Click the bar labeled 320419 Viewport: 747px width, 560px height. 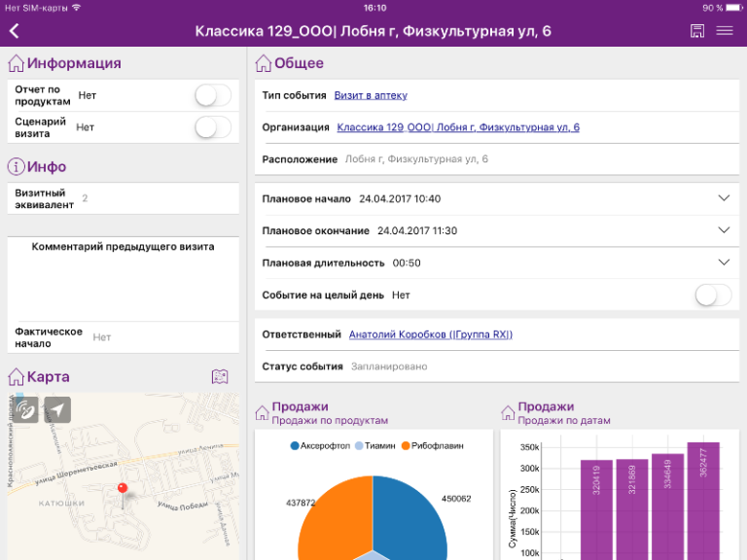596,509
